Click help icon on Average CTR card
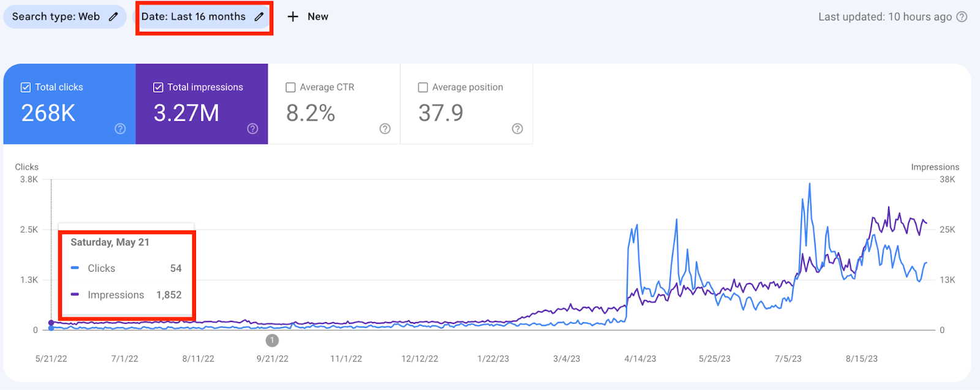This screenshot has width=980, height=390. click(385, 129)
